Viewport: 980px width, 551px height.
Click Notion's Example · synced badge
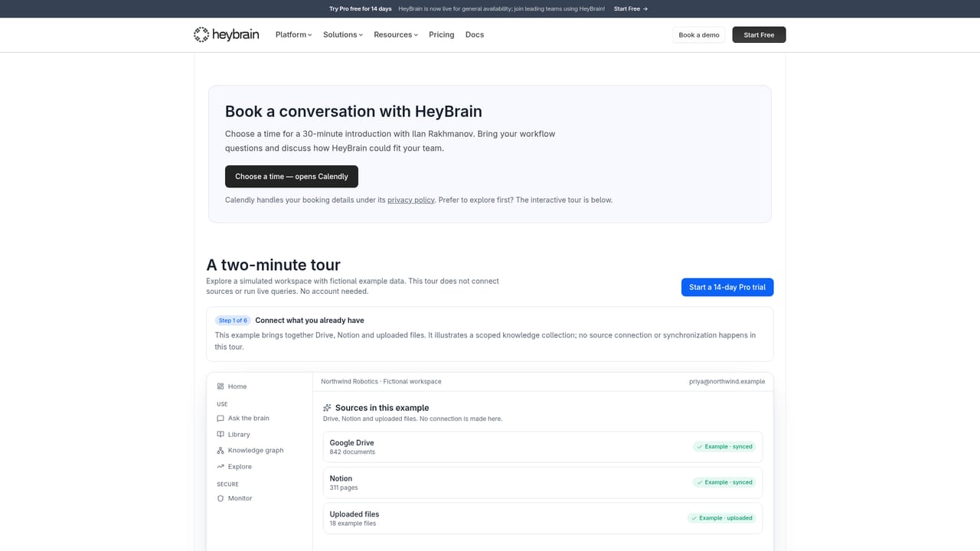click(724, 482)
